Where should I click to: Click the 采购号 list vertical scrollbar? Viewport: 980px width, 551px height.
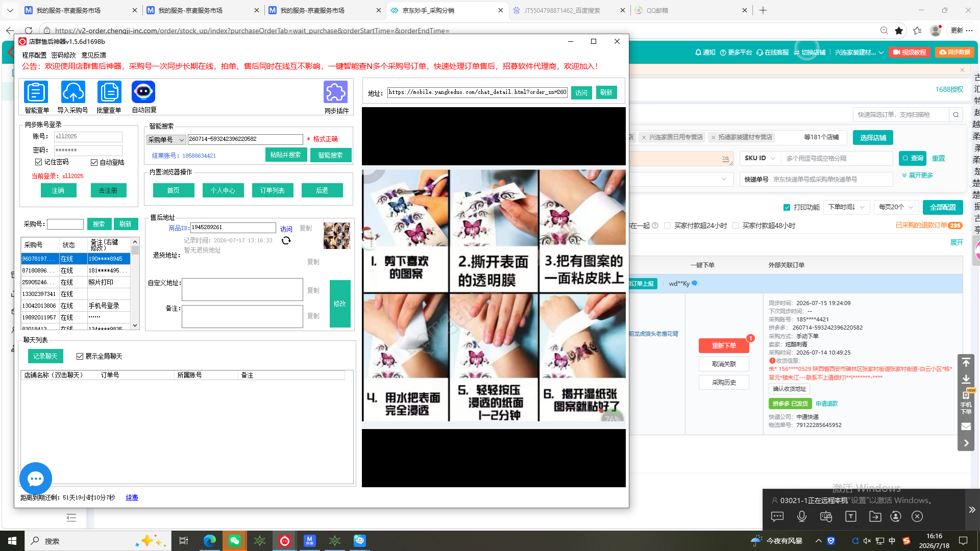[x=135, y=285]
